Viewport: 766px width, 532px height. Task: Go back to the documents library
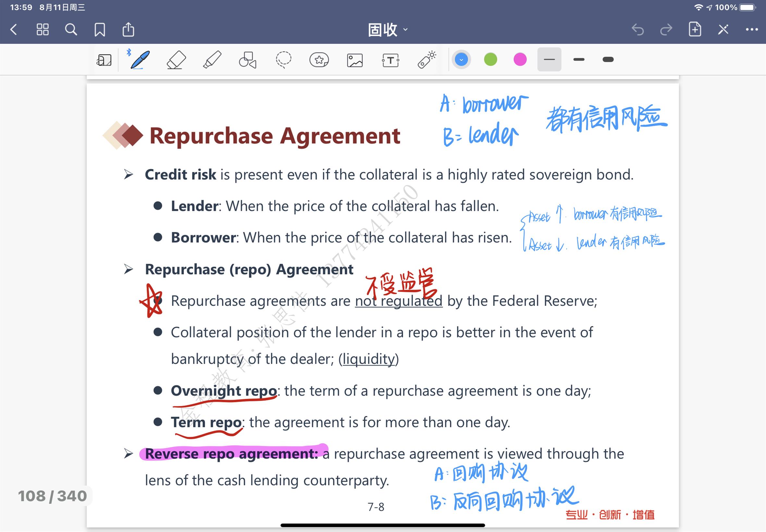14,30
